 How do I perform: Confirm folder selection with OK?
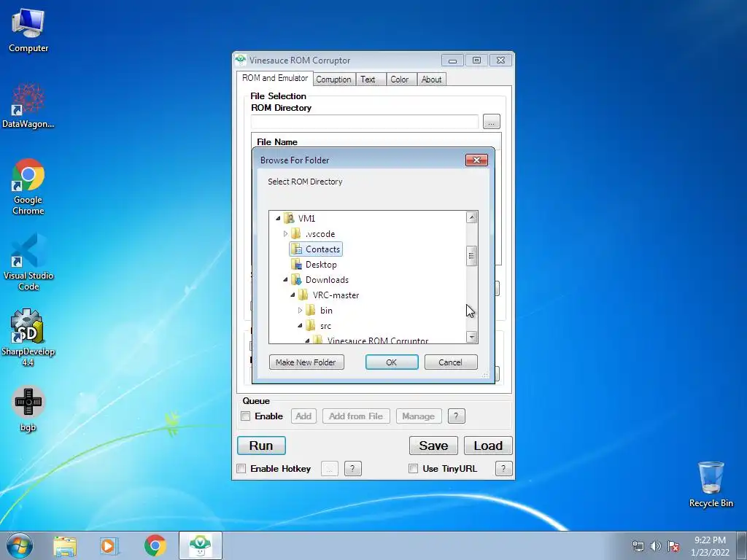coord(392,362)
